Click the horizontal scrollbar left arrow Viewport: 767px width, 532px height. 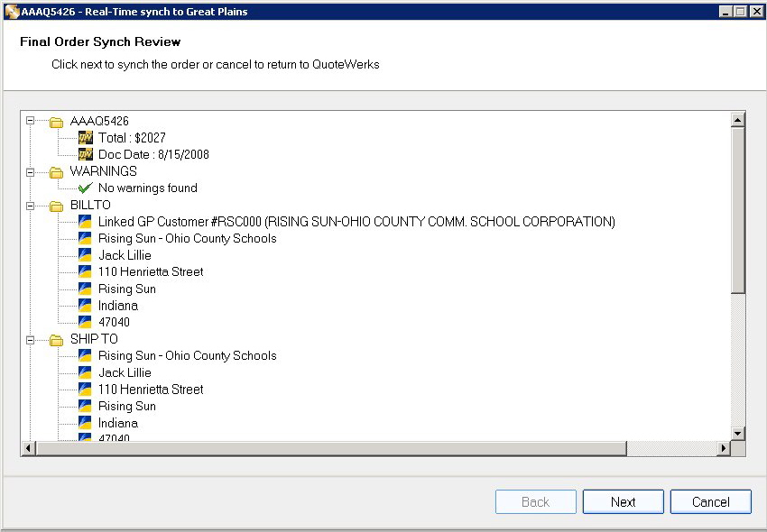(28, 448)
